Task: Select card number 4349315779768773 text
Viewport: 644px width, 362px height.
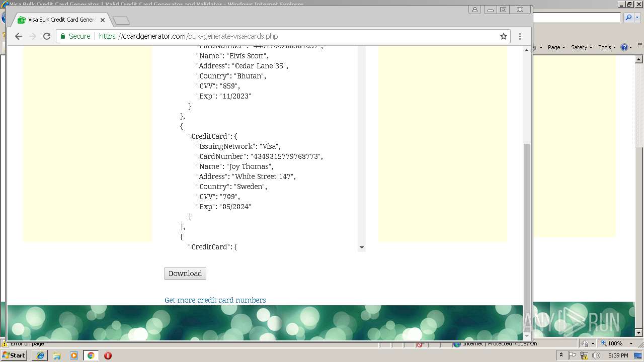Action: coord(285,156)
